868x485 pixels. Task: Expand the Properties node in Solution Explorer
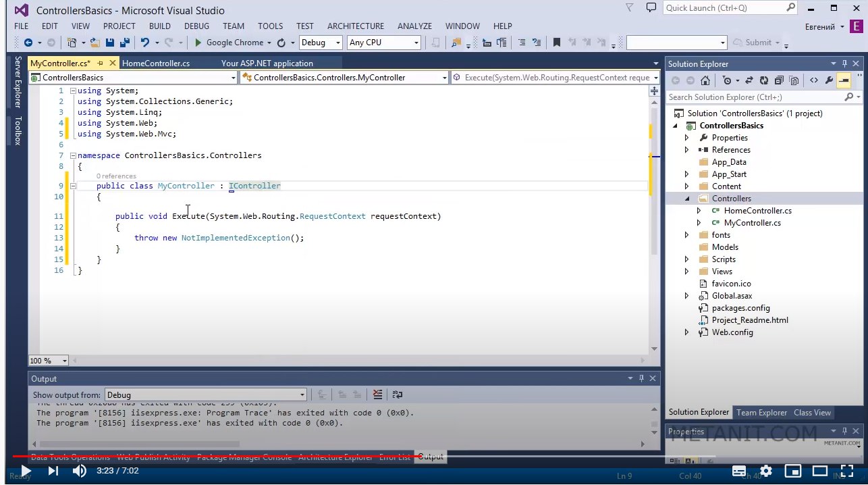(x=687, y=138)
